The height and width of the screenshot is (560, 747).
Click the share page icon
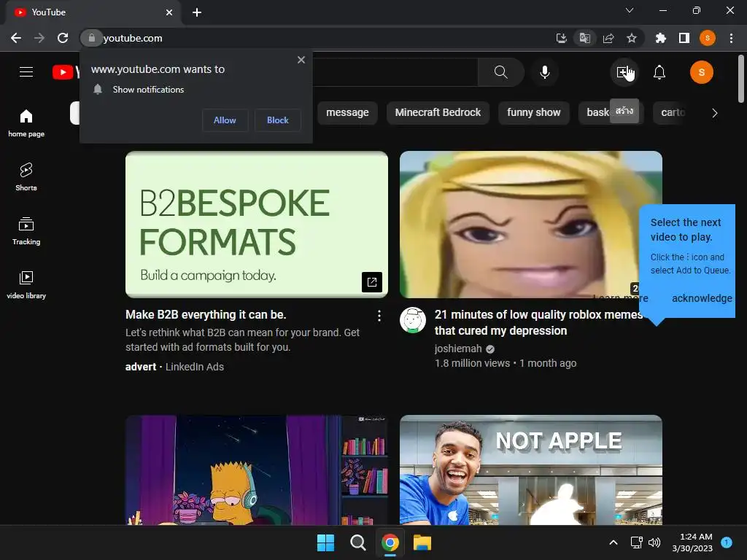(x=608, y=38)
